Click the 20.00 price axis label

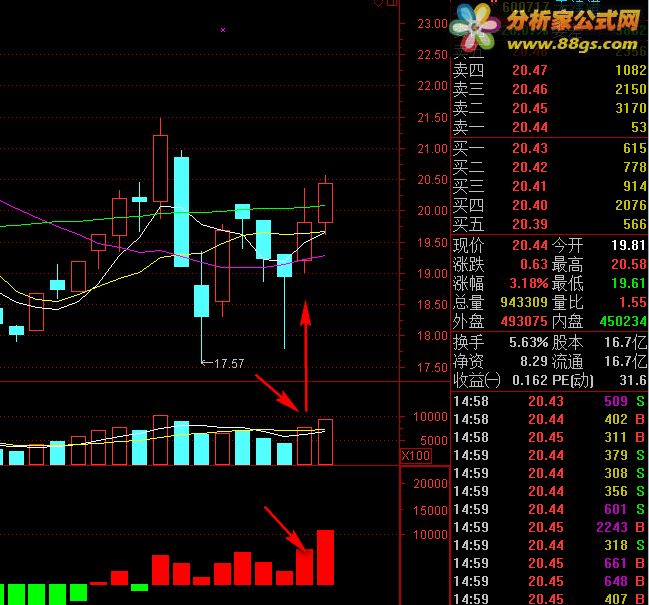pyautogui.click(x=433, y=211)
